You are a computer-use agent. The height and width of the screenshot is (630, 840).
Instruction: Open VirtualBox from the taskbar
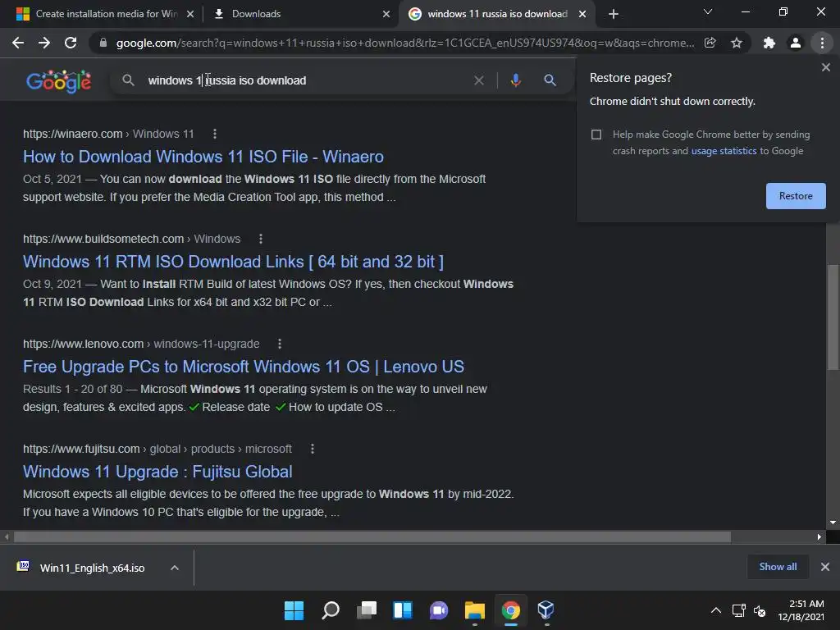pyautogui.click(x=546, y=610)
